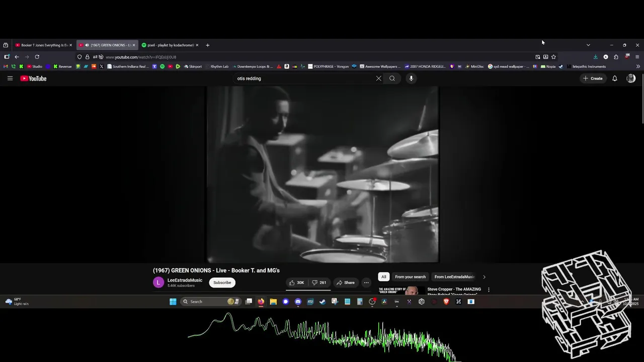The width and height of the screenshot is (644, 362).
Task: Expand the list all tabs chevron
Action: [x=588, y=45]
